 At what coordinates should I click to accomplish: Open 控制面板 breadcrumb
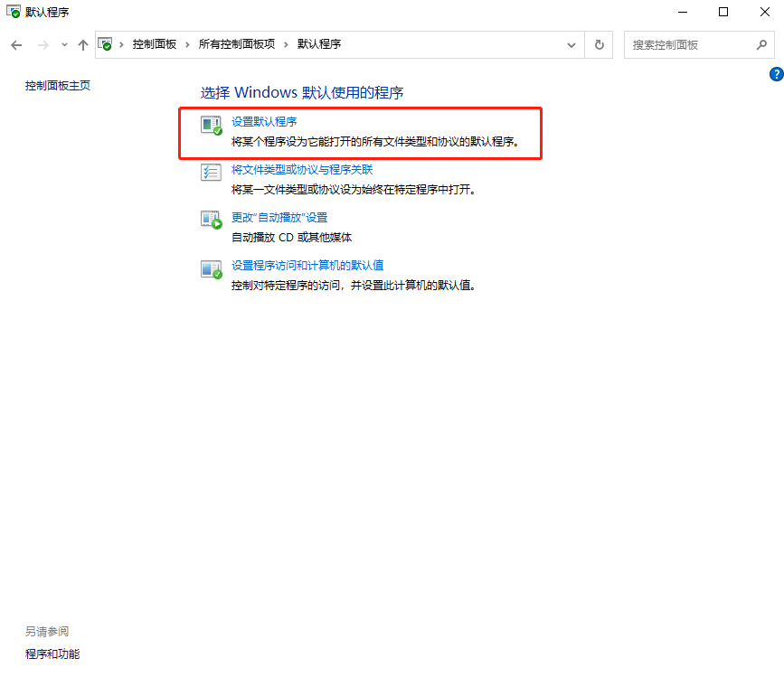[155, 44]
